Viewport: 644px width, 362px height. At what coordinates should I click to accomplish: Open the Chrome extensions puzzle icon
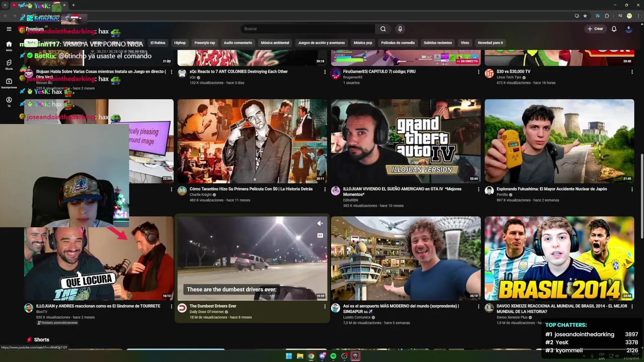(x=607, y=16)
